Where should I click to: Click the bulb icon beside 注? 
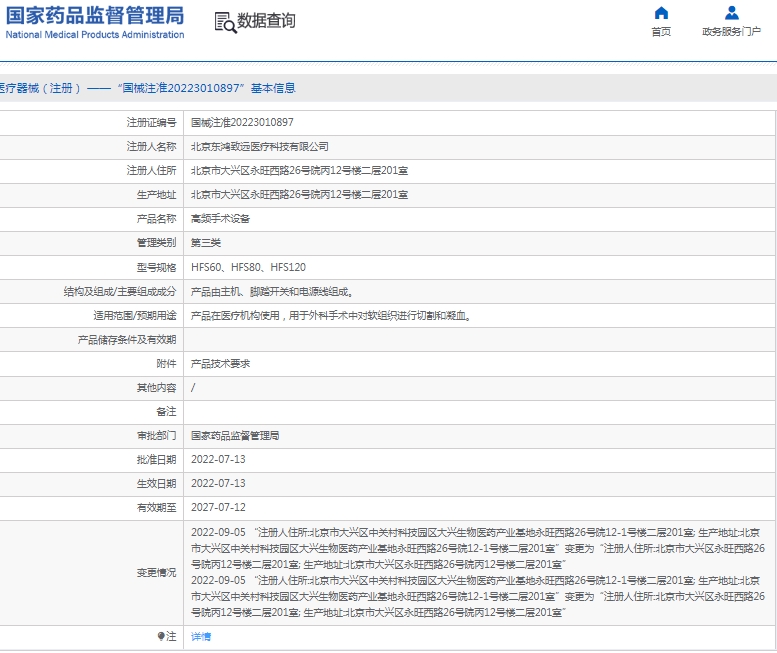(161, 636)
